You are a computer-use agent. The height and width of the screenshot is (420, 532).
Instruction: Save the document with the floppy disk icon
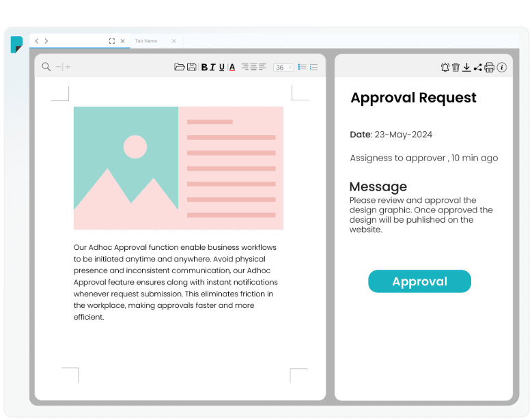point(192,67)
